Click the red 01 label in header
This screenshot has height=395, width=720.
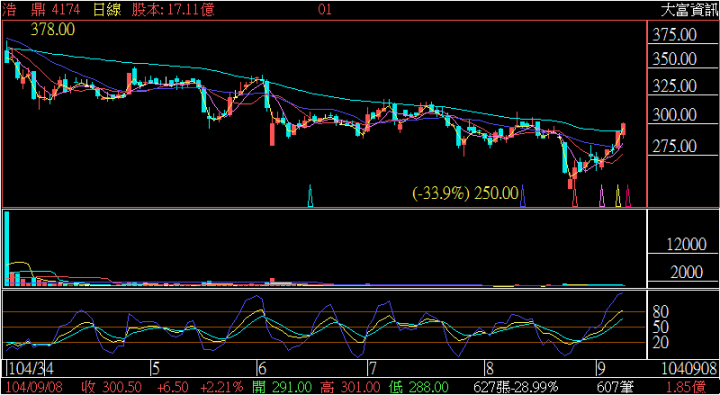click(325, 10)
